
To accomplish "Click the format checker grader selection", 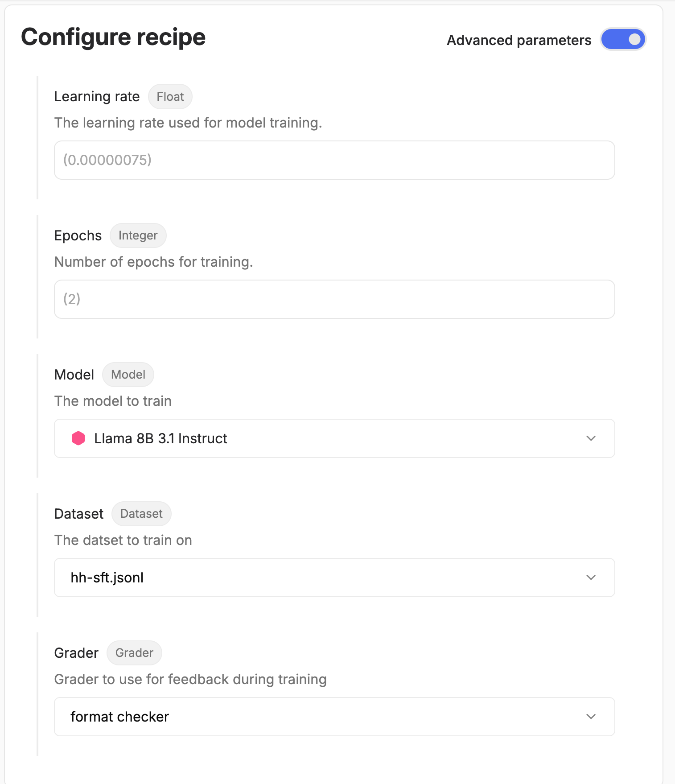I will point(119,717).
